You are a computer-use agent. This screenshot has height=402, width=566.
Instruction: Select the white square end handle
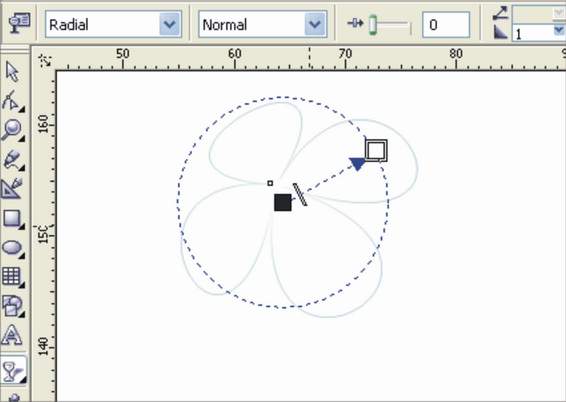click(x=376, y=150)
